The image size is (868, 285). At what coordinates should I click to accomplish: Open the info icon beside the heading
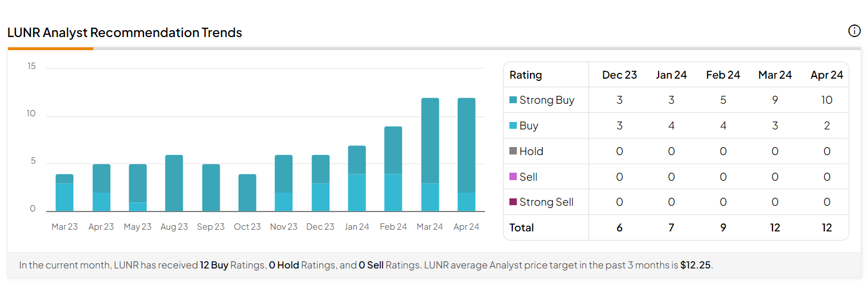(x=854, y=31)
